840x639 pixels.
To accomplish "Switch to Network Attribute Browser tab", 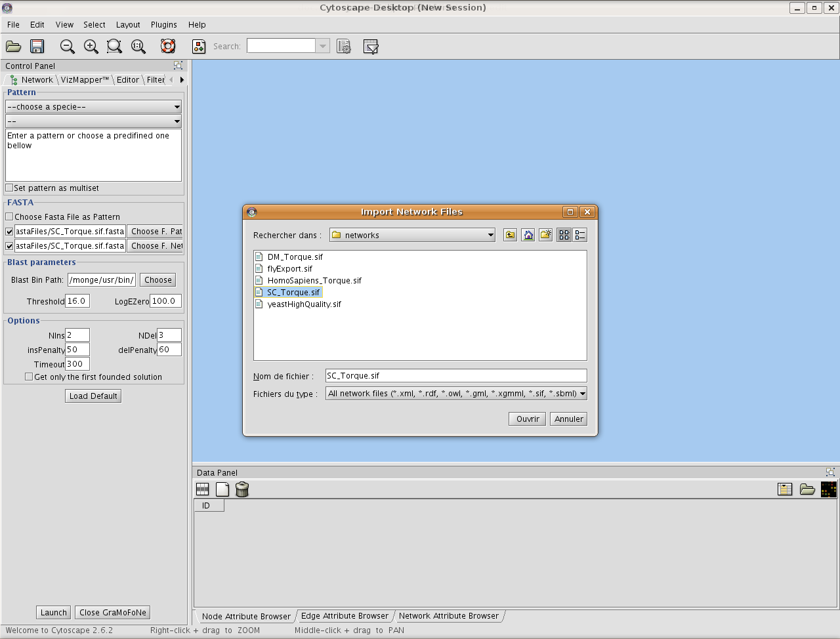I will 449,616.
